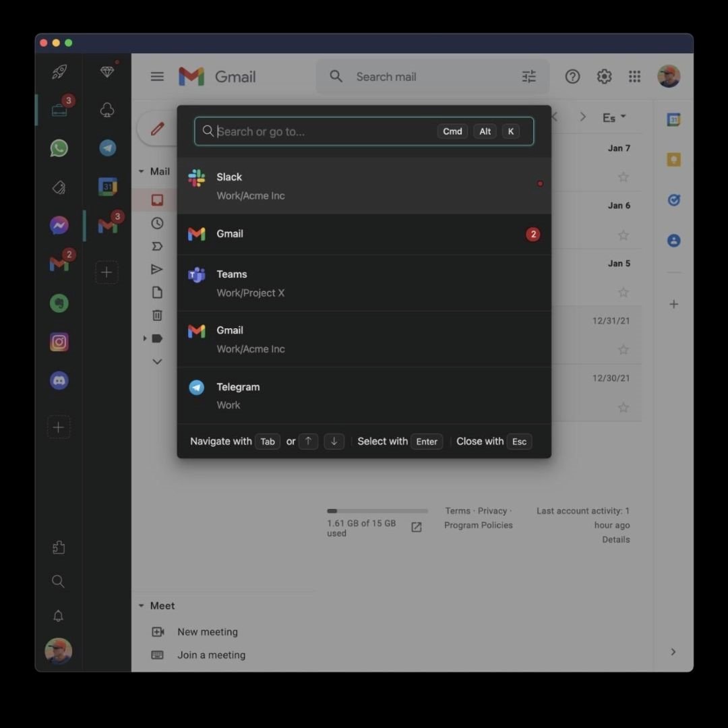728x728 pixels.
Task: Open WhatsApp from the left sidebar
Action: point(59,148)
